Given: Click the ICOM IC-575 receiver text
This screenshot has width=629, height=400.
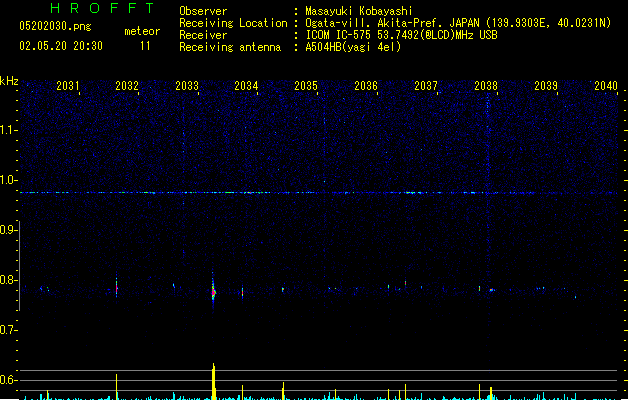Looking at the screenshot, I should click(401, 35).
